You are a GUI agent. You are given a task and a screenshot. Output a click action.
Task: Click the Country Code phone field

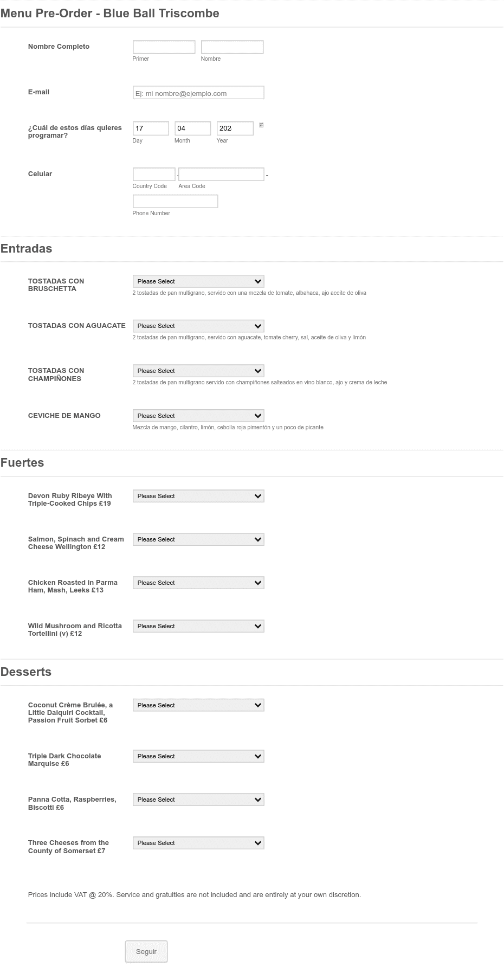coord(154,174)
